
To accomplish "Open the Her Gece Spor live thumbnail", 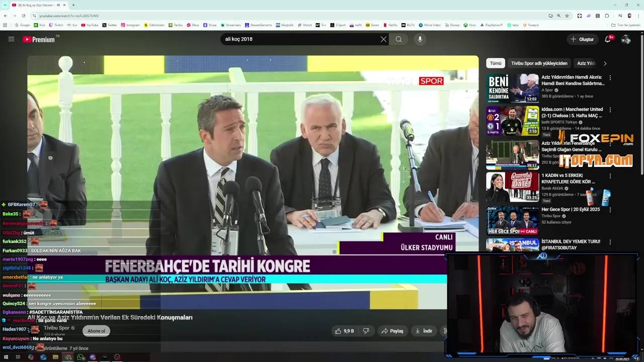I will click(x=512, y=220).
